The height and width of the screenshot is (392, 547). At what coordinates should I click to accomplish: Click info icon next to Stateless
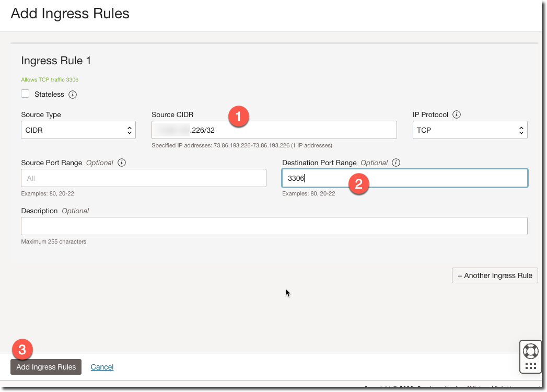tap(73, 95)
